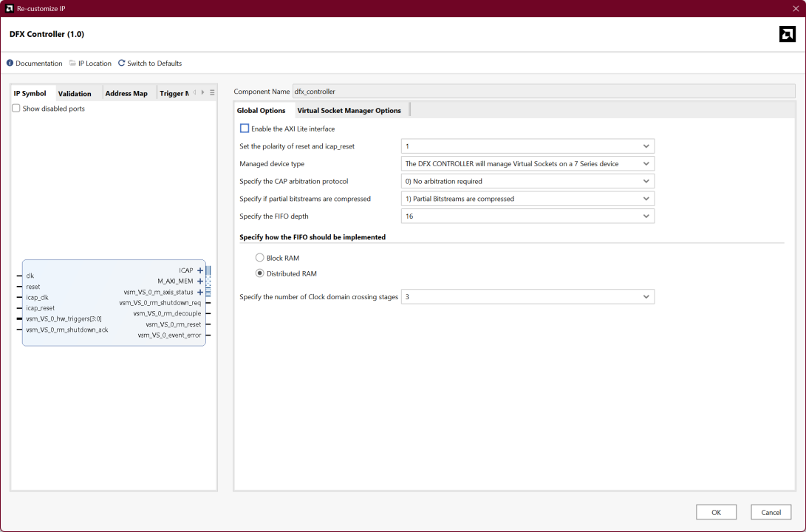Select the Distributed RAM radio button
The height and width of the screenshot is (532, 806).
point(259,273)
